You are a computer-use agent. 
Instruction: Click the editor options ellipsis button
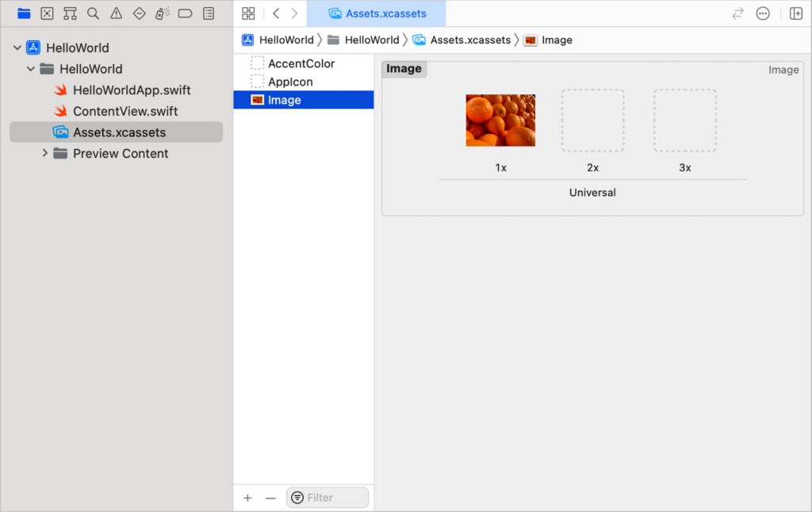(762, 13)
